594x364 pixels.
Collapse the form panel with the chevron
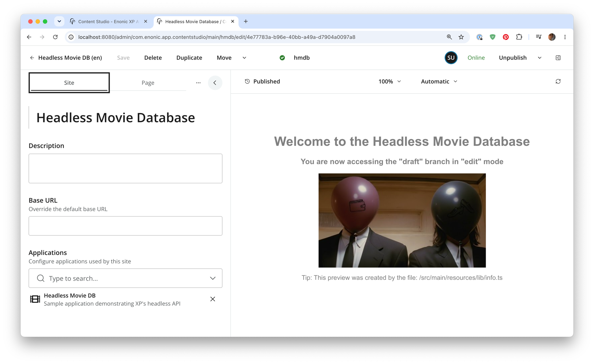pos(215,83)
